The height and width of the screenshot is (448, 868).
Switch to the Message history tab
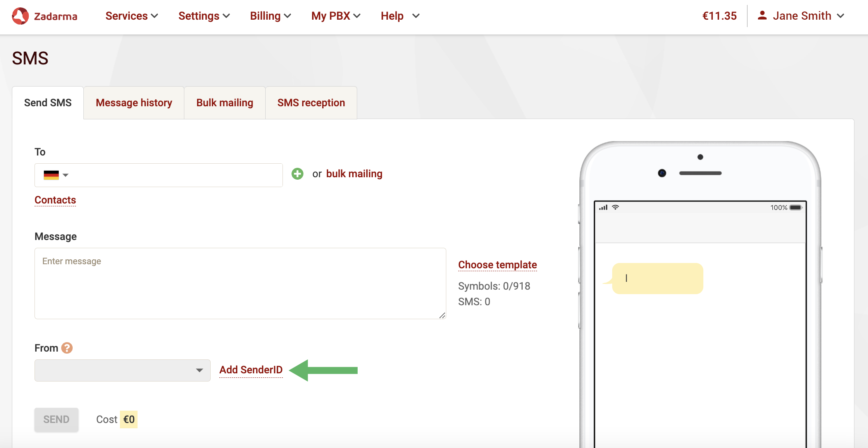click(133, 103)
